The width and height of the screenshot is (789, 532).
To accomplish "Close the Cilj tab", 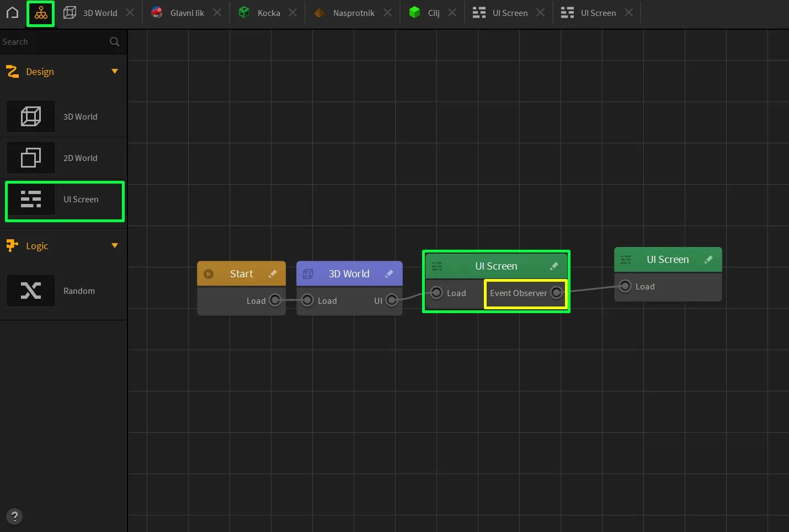I will pyautogui.click(x=452, y=13).
